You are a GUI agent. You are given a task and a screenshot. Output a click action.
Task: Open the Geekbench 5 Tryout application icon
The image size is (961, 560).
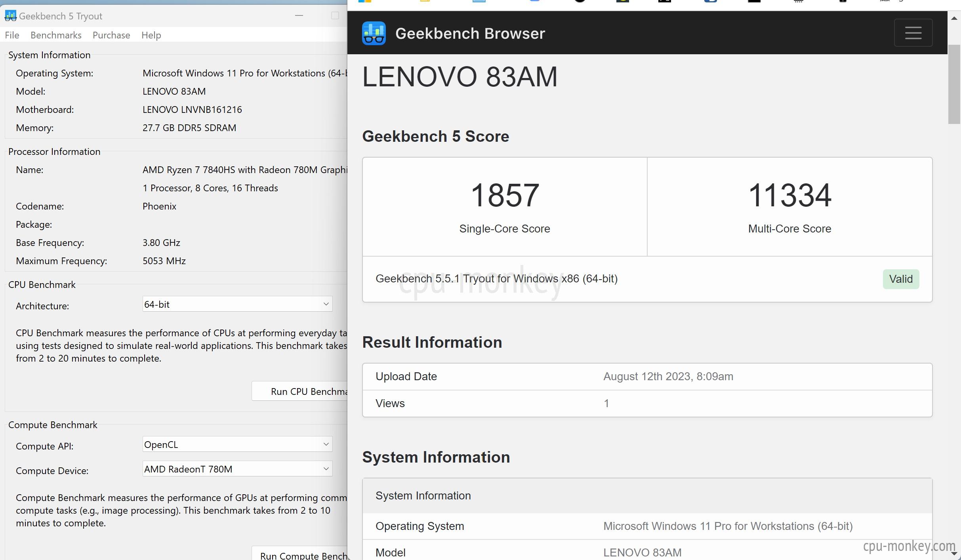(x=11, y=15)
